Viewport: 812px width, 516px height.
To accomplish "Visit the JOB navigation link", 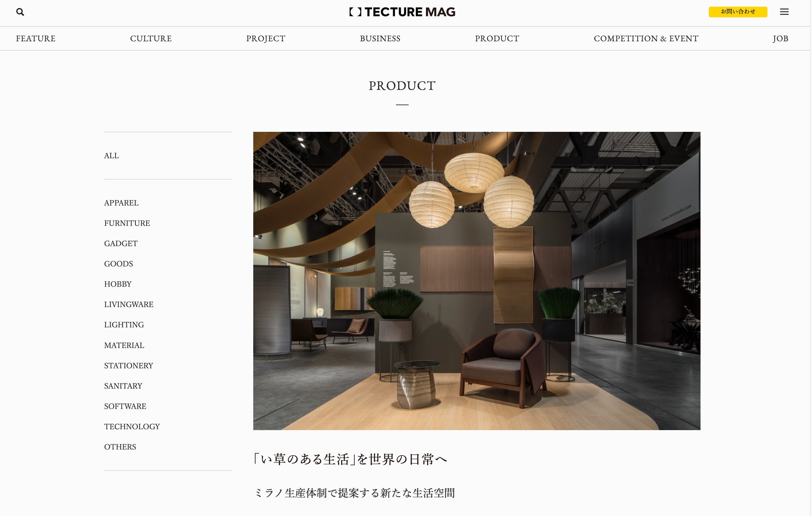I will point(781,38).
